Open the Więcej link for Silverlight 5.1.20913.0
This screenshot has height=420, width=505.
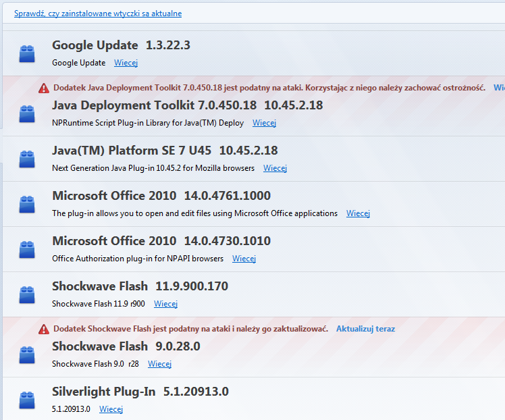pyautogui.click(x=111, y=409)
